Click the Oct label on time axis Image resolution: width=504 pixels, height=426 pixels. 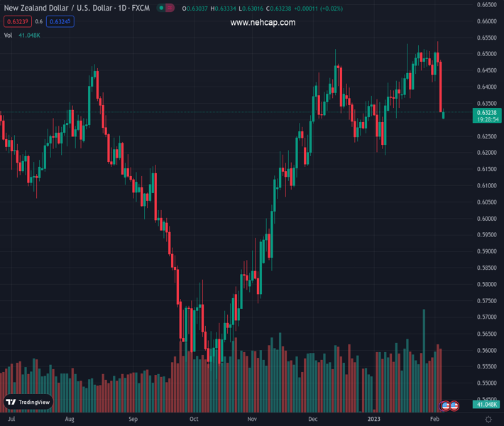point(194,419)
